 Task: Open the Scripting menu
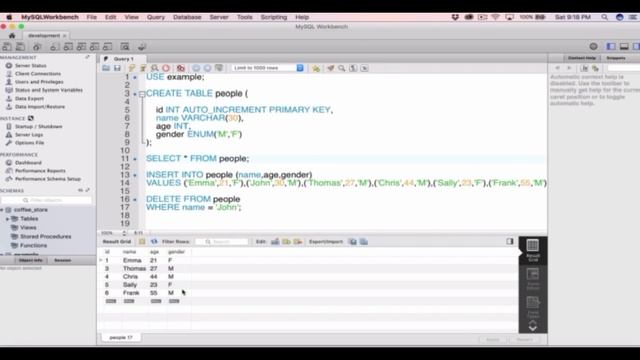[274, 17]
